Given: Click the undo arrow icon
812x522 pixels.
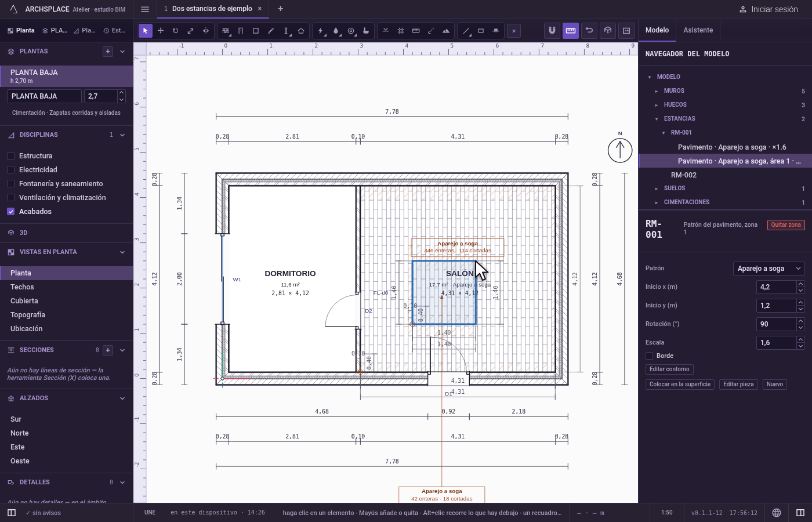Looking at the screenshot, I should coord(589,30).
